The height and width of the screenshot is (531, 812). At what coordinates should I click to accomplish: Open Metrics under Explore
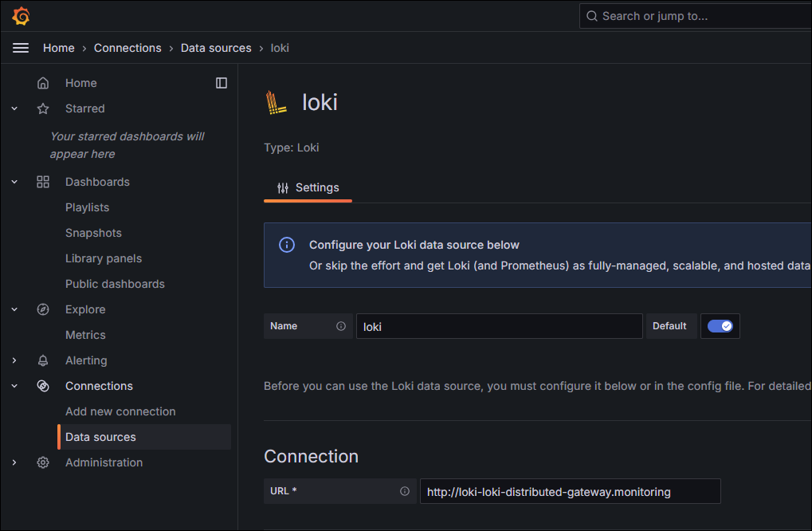point(85,335)
